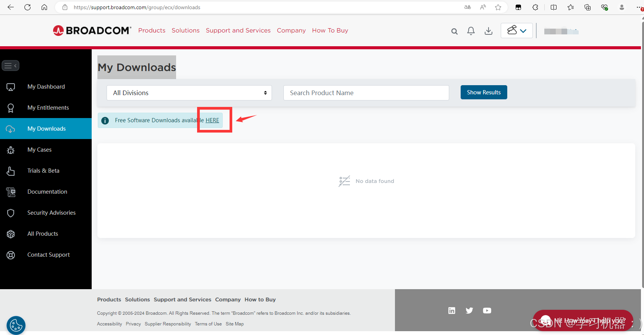Open the Privacy footer link
Viewport: 644px width, 335px height.
[x=133, y=324]
